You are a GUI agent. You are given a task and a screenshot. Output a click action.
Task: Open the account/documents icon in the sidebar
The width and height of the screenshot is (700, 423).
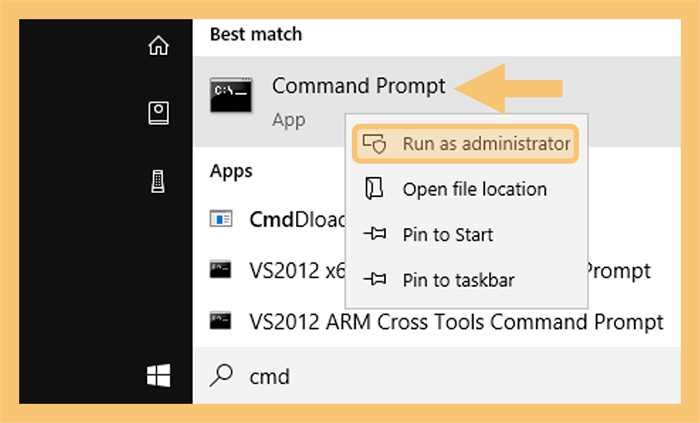(158, 113)
